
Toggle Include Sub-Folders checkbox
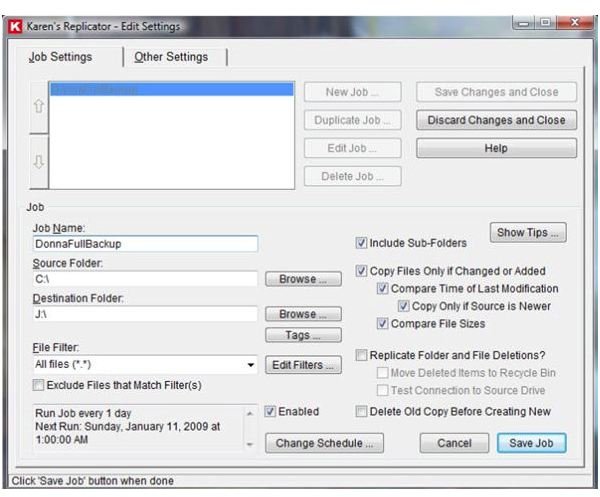(361, 243)
